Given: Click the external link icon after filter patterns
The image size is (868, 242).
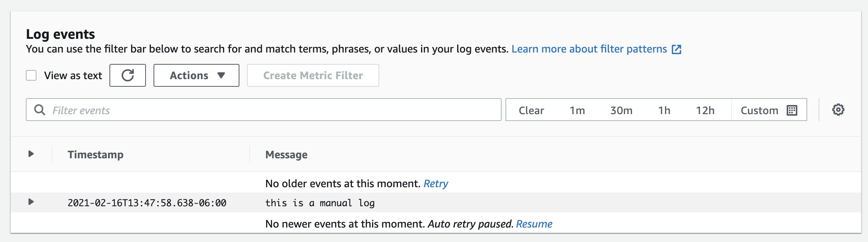Looking at the screenshot, I should tap(676, 49).
